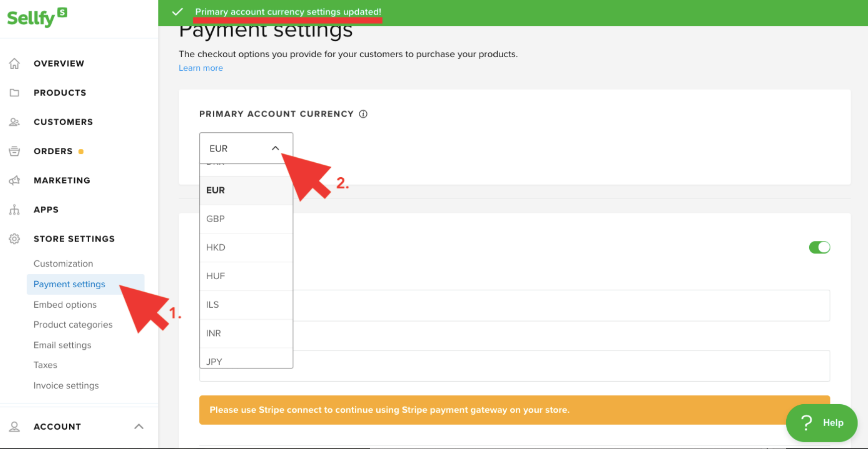Click the Overview home icon

pyautogui.click(x=14, y=64)
